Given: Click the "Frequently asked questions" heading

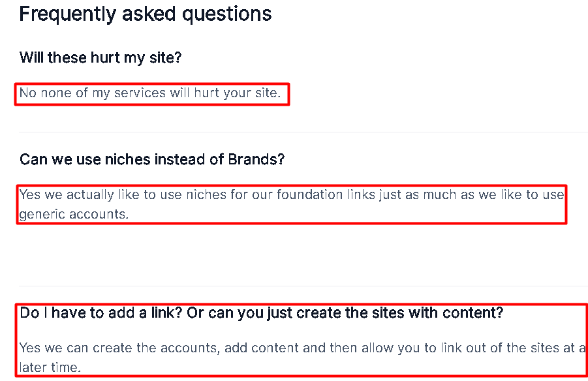Looking at the screenshot, I should (145, 14).
